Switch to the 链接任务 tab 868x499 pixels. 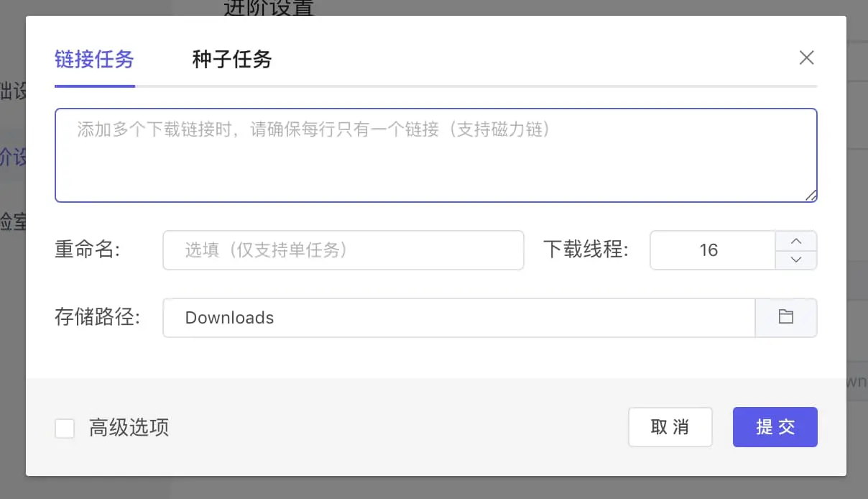[94, 59]
